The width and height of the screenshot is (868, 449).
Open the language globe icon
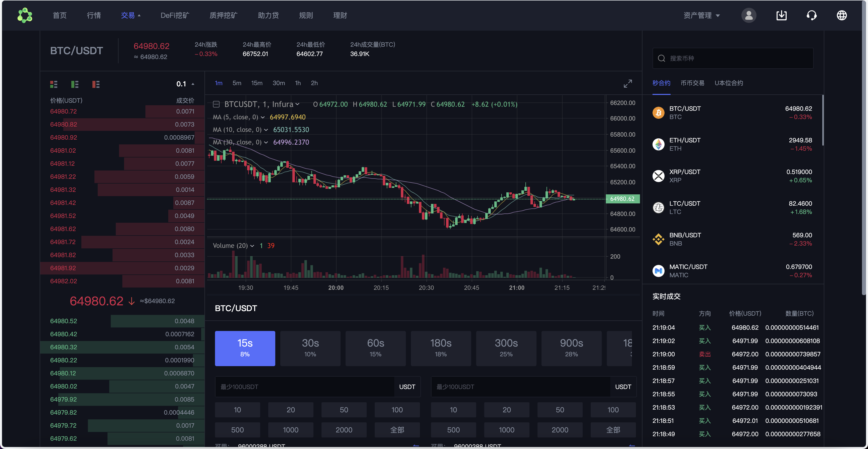[x=842, y=15]
